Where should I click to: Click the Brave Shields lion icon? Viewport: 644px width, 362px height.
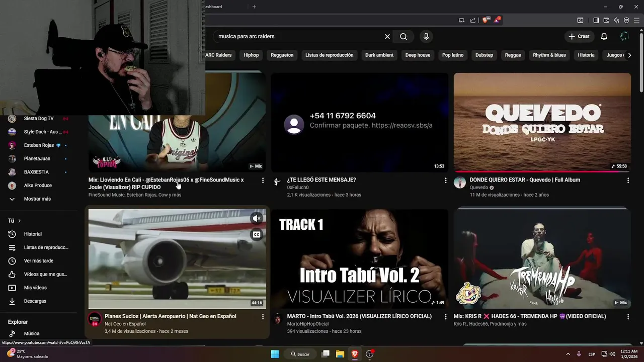(x=485, y=20)
